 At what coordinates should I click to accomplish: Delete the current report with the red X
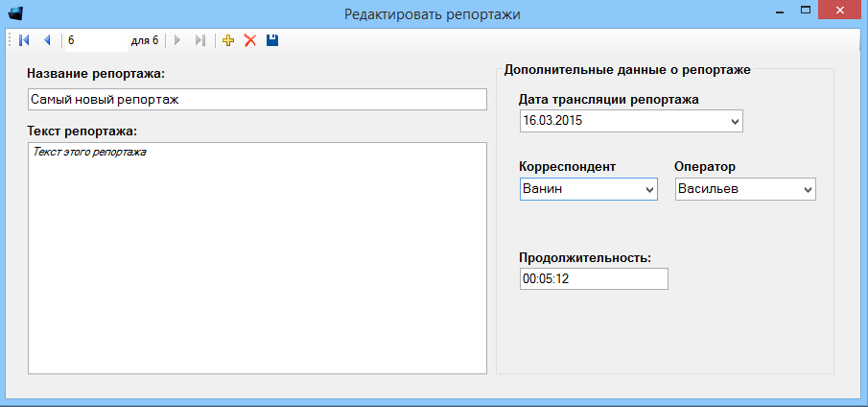[x=250, y=40]
